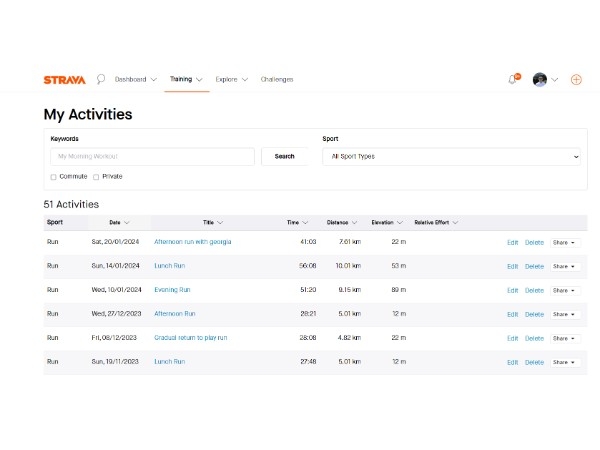Screen dimensions: 600x450
Task: Open the search magnifier icon
Action: coord(101,79)
